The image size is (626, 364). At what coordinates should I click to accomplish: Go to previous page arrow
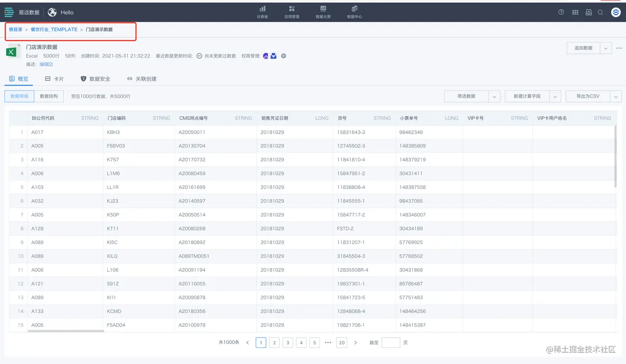pos(247,343)
